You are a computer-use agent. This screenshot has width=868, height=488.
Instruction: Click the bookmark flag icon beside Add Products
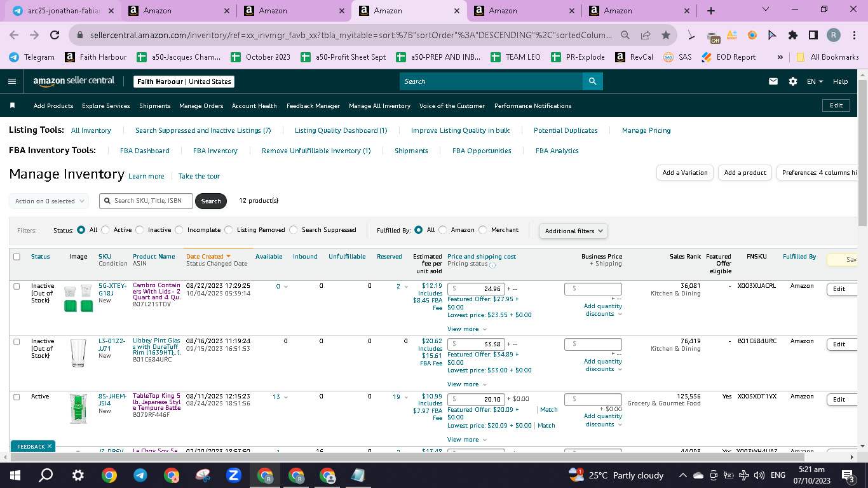[12, 105]
